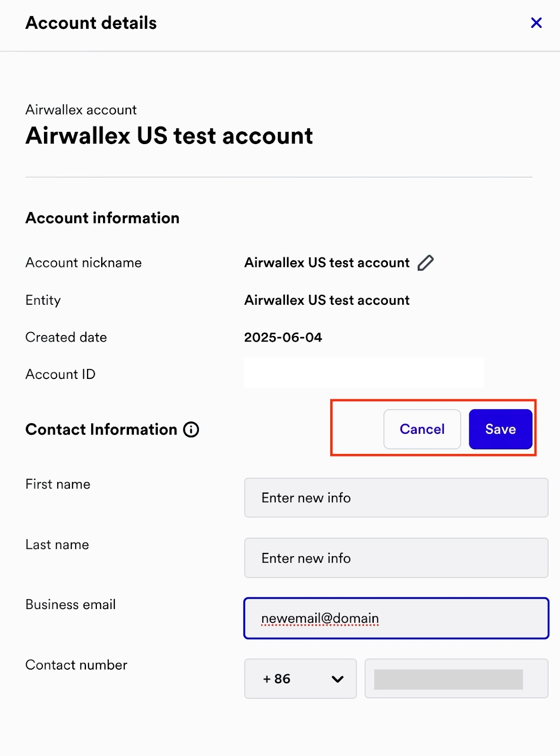Select the Entity value text
Viewport: 560px width, 756px height.
(327, 300)
